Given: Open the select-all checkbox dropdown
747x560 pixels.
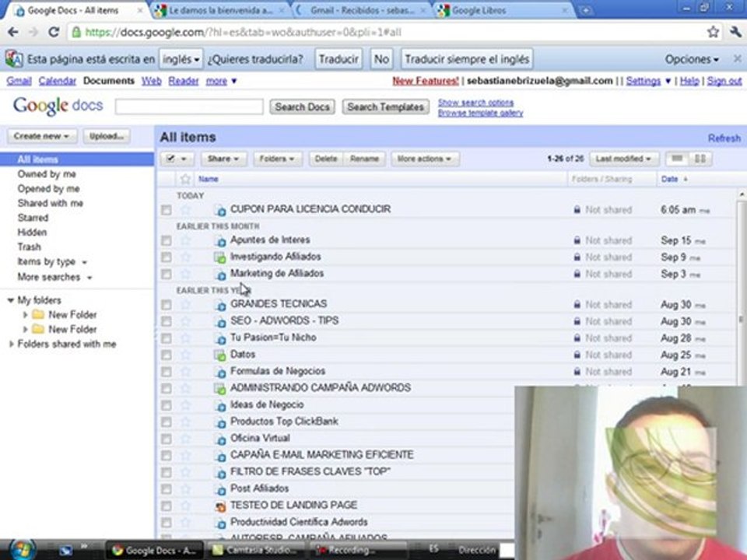Looking at the screenshot, I should coord(177,159).
